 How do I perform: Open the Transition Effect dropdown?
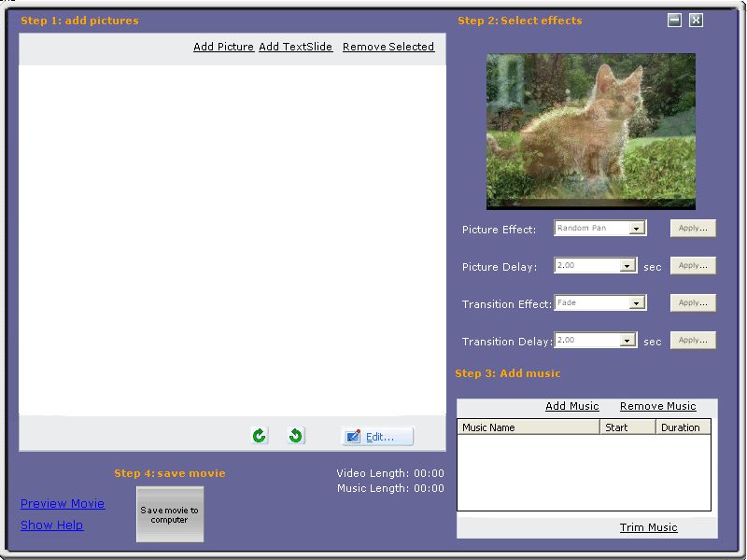[x=637, y=302]
